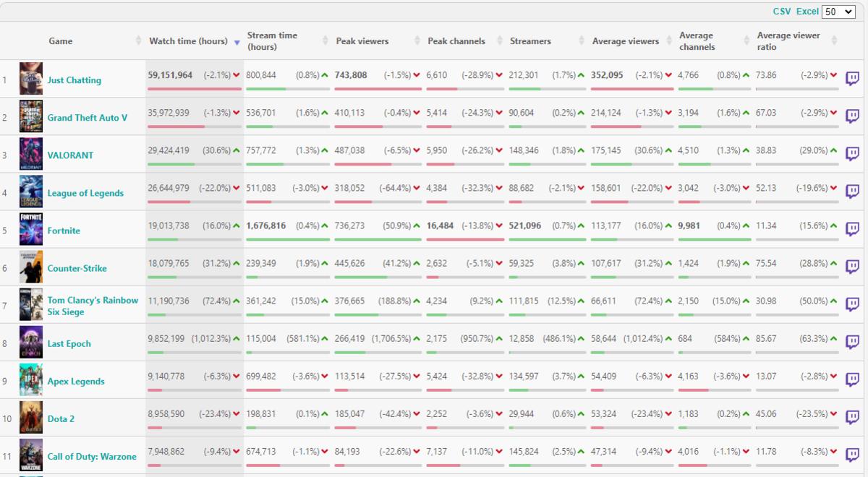Click the Just Chatting watch time bar

point(195,89)
